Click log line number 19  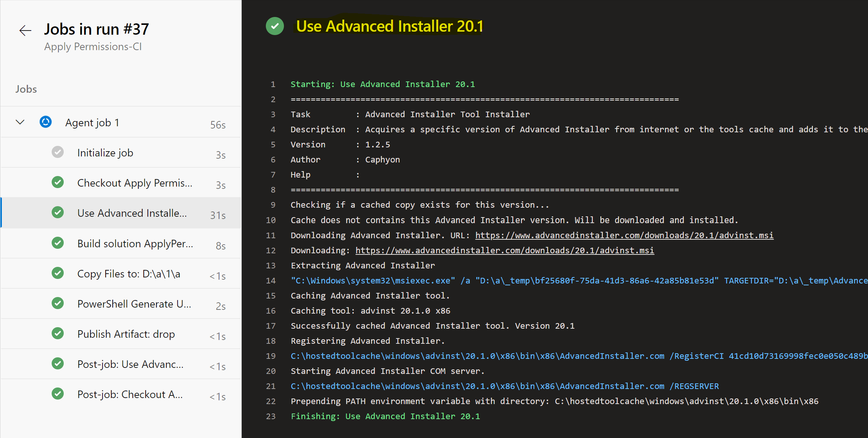[x=271, y=356]
